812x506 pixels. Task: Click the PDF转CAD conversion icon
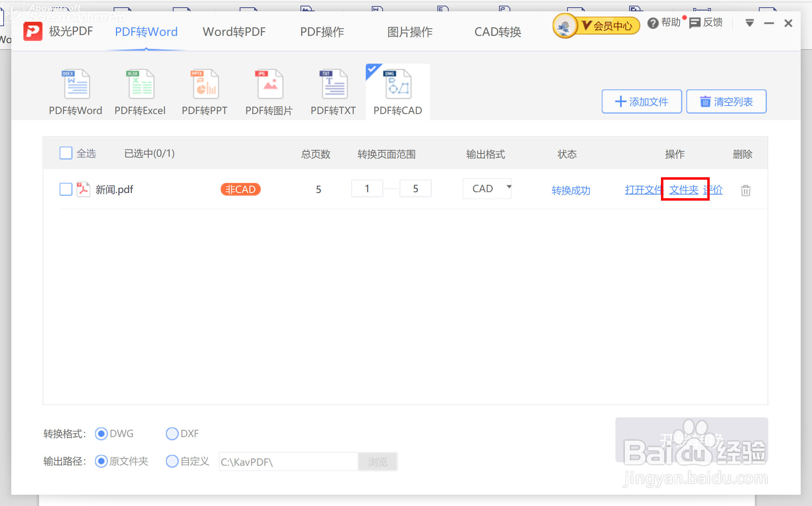[x=398, y=84]
